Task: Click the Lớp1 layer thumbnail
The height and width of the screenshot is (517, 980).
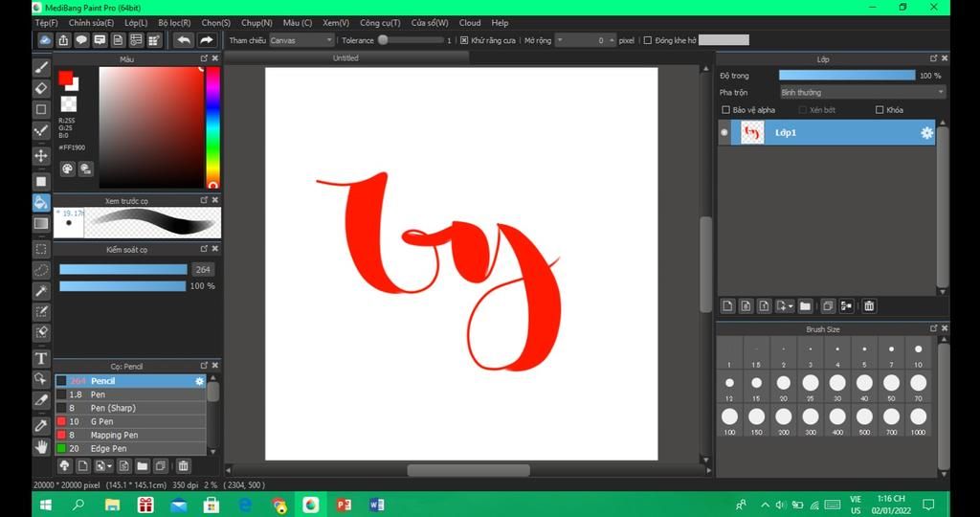Action: point(752,132)
